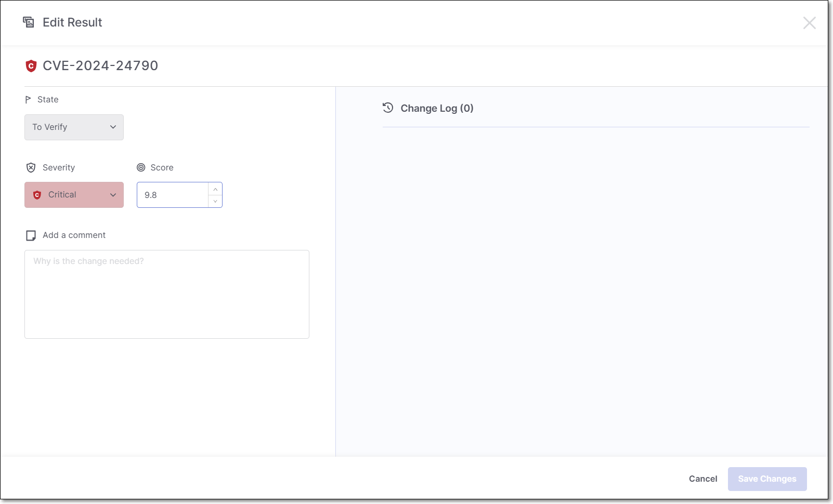Click the CVE-2024-24790 title text
The height and width of the screenshot is (504, 833).
pyautogui.click(x=100, y=66)
